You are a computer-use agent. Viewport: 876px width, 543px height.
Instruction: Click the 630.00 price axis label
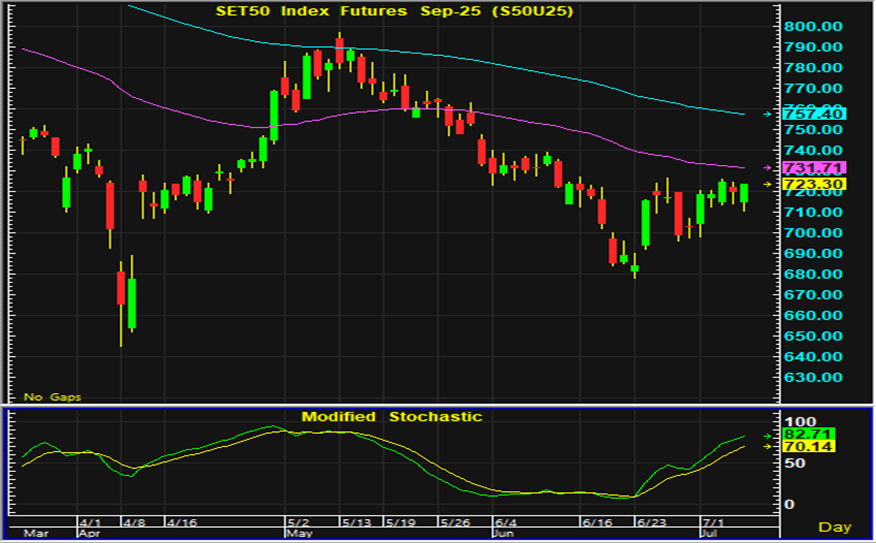coord(814,377)
